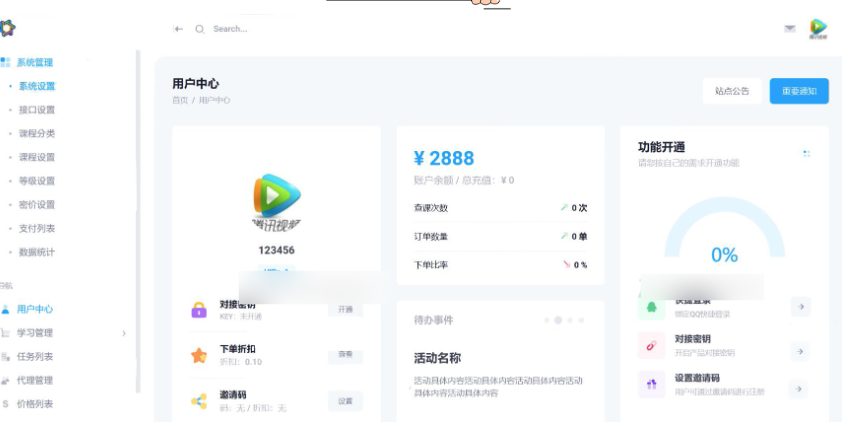Viewport: 842px width, 431px height.
Task: Click 首页 breadcrumb link
Action: (x=180, y=100)
